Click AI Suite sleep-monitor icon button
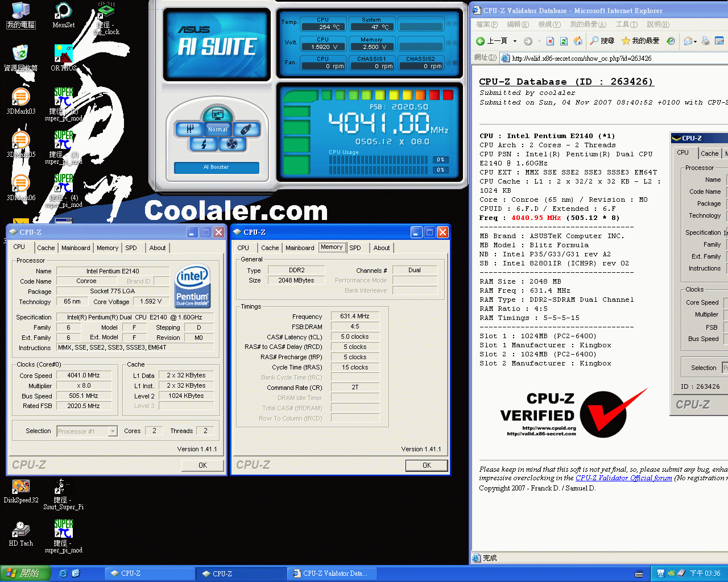The image size is (728, 582). (217, 114)
